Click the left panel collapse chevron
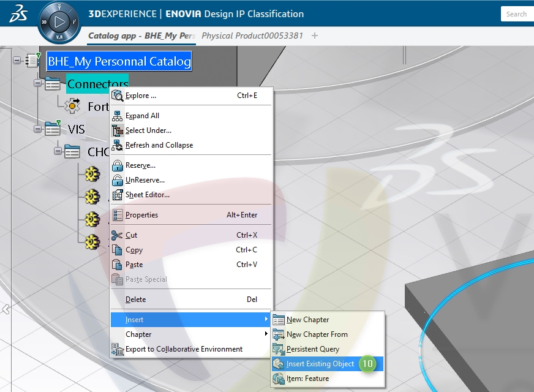This screenshot has height=392, width=534. [6, 309]
